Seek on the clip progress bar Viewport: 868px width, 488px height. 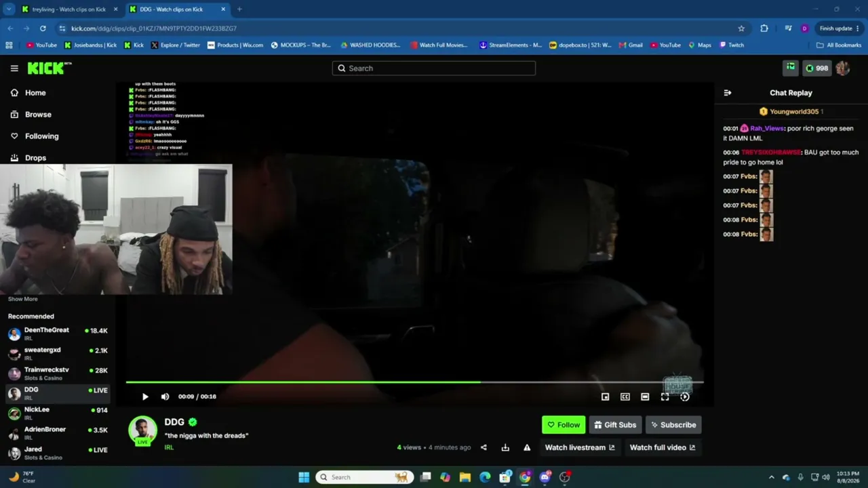point(414,382)
